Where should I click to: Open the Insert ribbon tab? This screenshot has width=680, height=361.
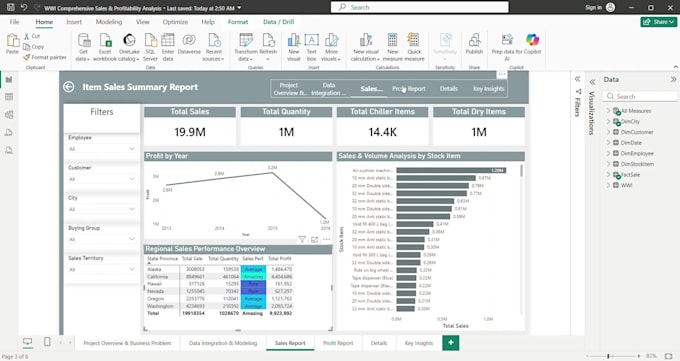tap(74, 22)
